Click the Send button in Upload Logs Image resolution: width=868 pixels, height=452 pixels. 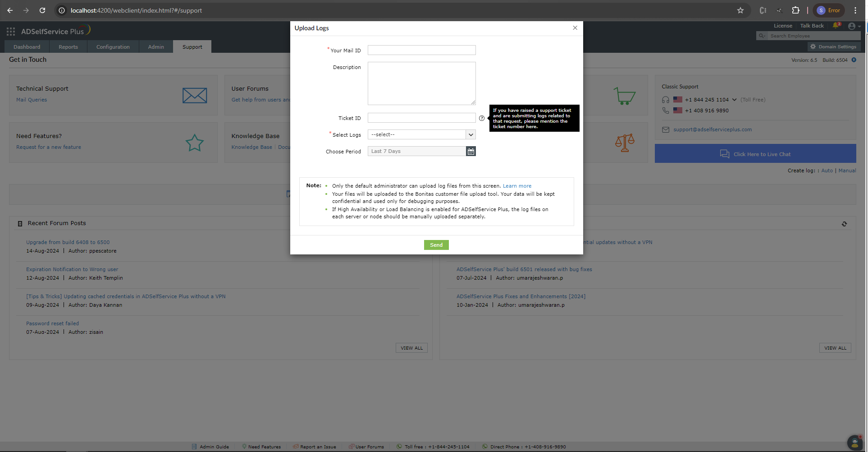436,245
